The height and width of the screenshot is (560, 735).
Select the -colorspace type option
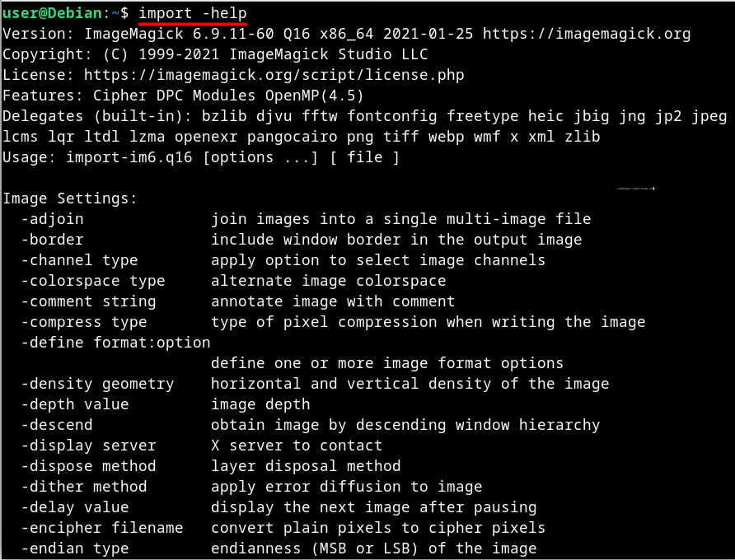tap(93, 281)
